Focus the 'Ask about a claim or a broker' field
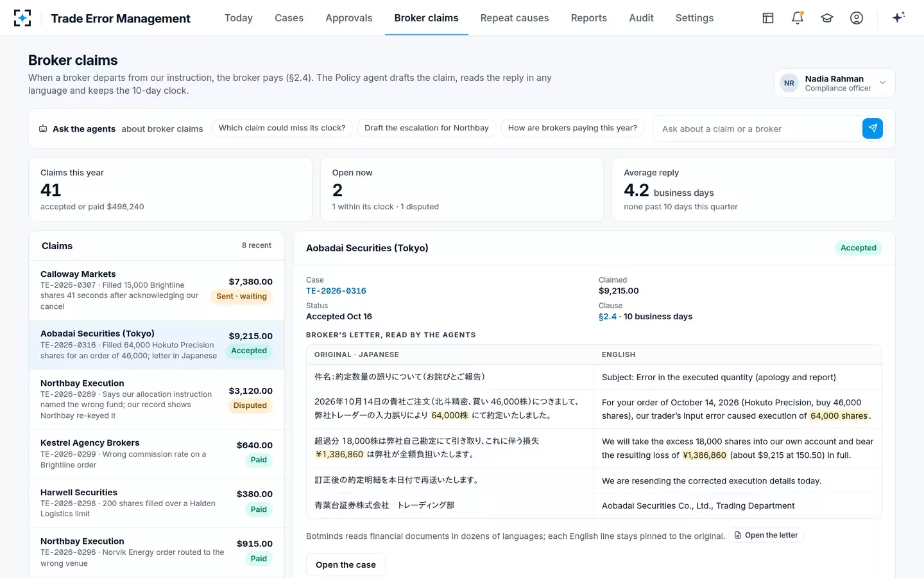Viewport: 924px width, 578px height. coord(757,128)
